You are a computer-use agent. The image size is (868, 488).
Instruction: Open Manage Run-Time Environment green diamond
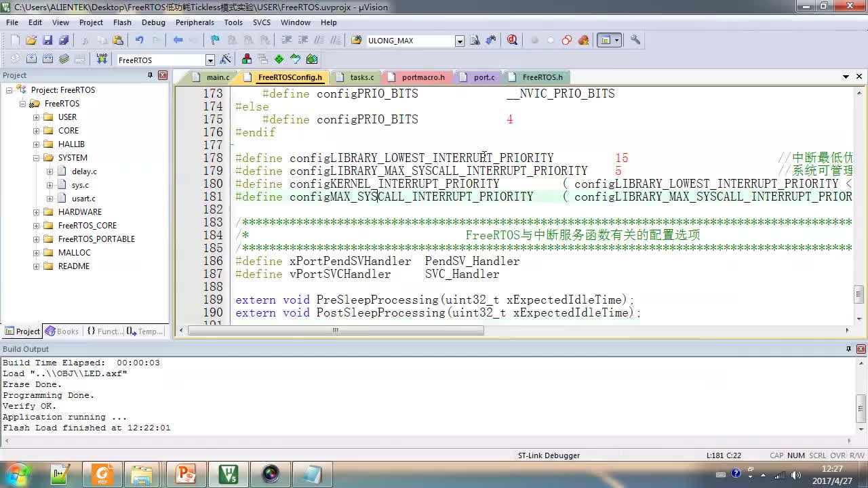point(279,59)
